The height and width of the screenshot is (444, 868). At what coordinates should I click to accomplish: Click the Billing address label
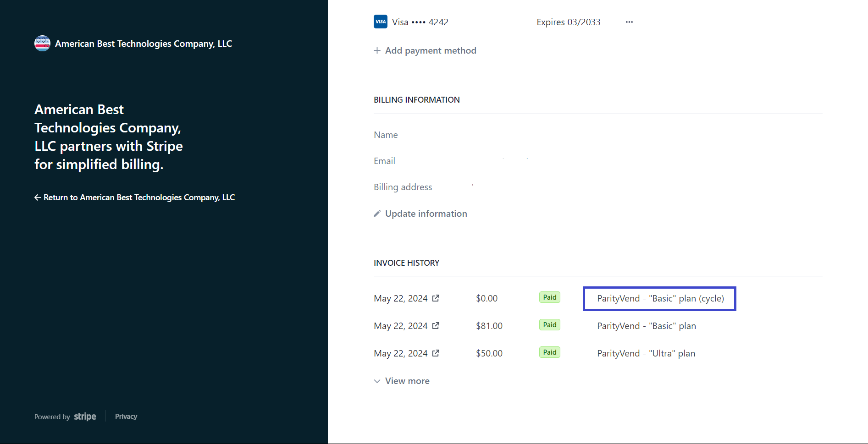click(x=403, y=187)
